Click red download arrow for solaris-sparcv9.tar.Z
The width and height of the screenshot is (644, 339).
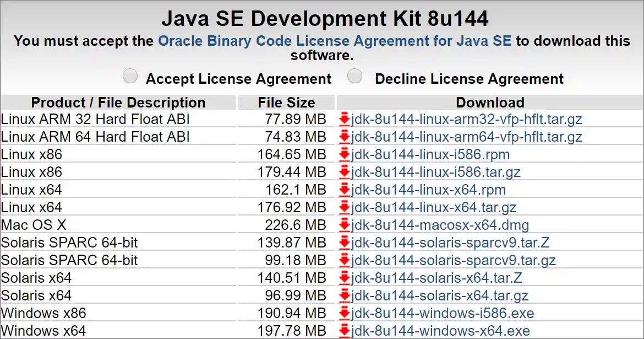click(x=345, y=243)
